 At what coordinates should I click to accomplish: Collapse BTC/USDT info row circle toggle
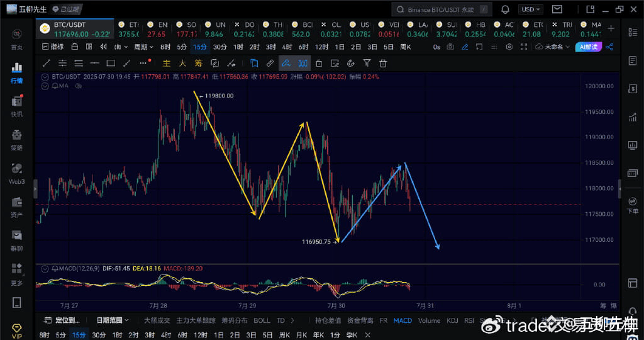click(x=45, y=77)
